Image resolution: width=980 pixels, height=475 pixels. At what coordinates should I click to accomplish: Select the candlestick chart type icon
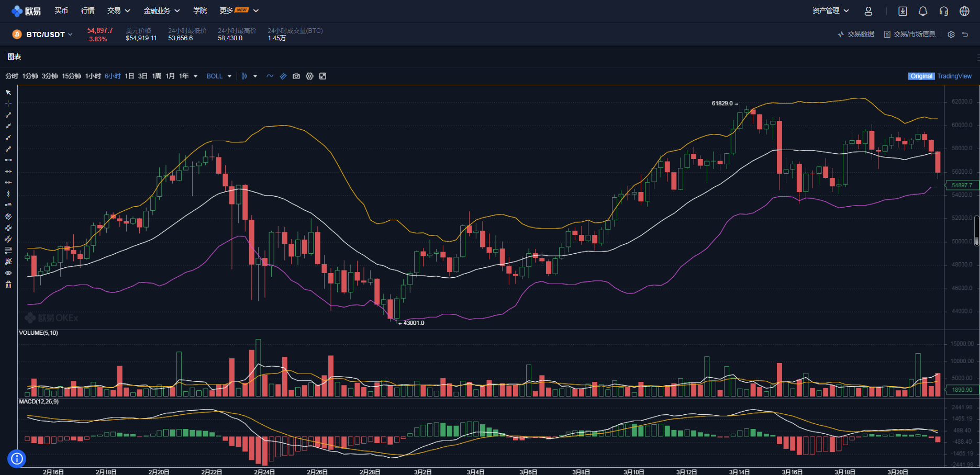coord(244,76)
